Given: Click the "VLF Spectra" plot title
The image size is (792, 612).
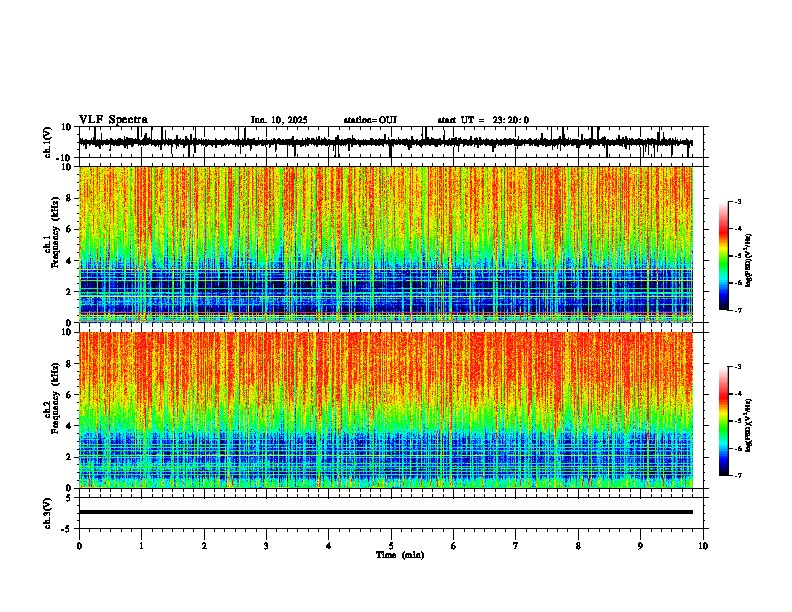Looking at the screenshot, I should 113,120.
